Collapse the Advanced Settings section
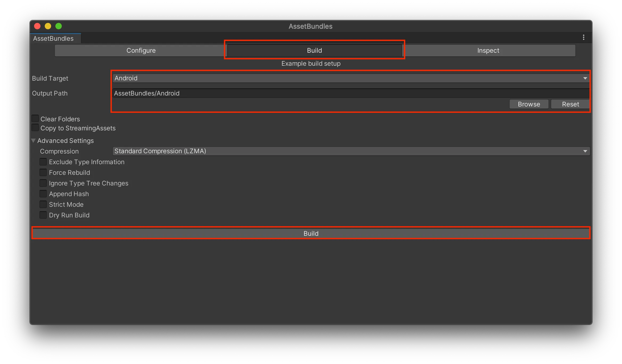This screenshot has height=364, width=622. point(33,140)
